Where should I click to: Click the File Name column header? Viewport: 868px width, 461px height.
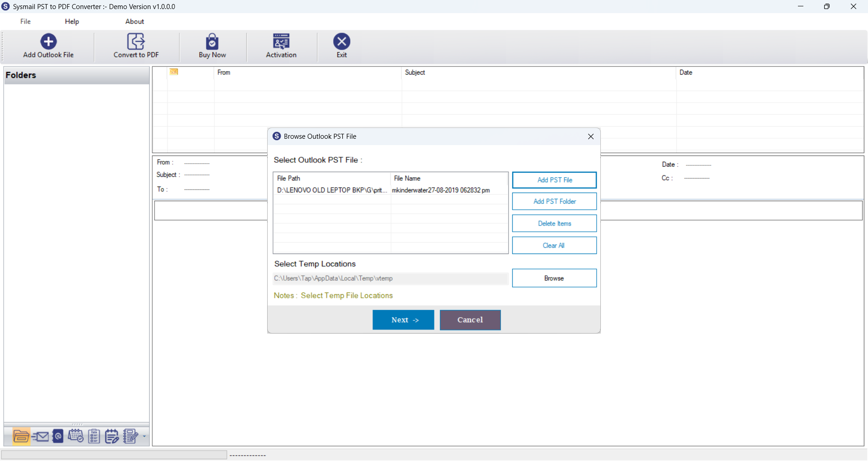click(x=449, y=179)
